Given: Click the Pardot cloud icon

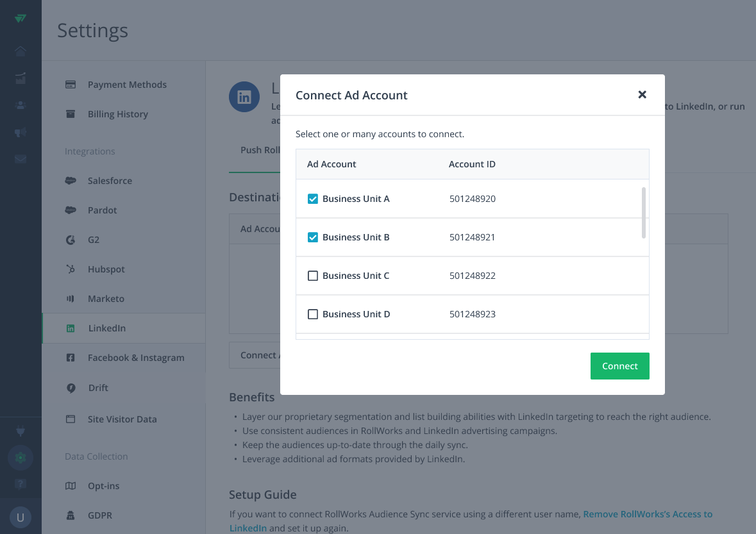Looking at the screenshot, I should click(x=71, y=210).
